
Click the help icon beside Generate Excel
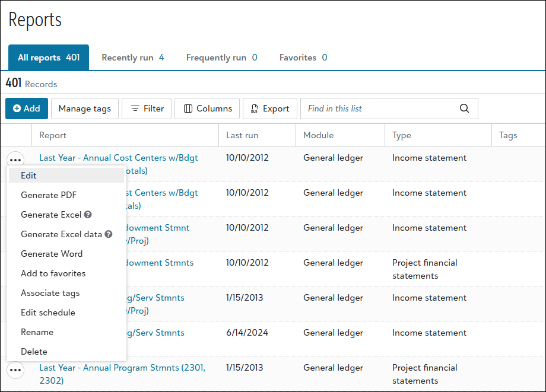click(x=89, y=215)
